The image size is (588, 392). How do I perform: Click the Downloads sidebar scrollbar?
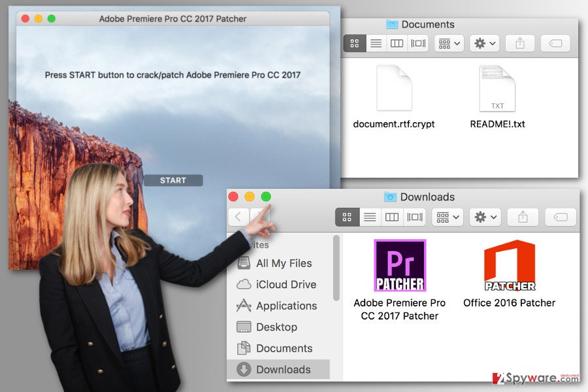(336, 268)
